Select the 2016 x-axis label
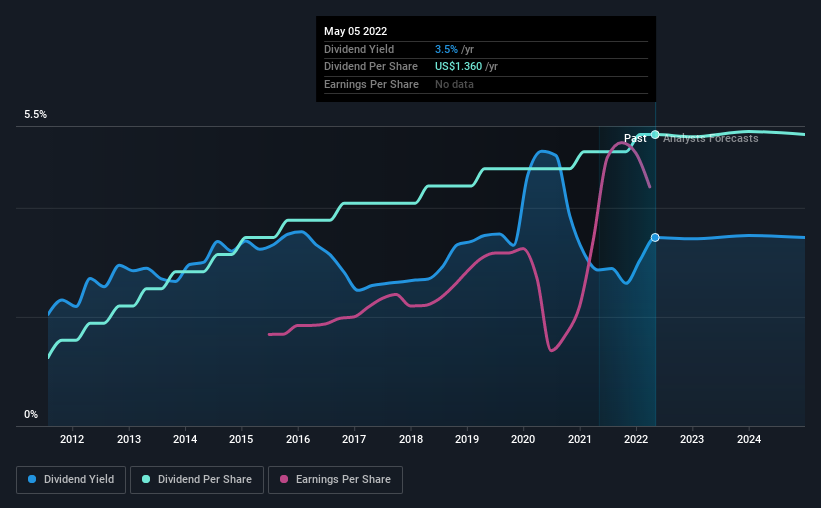The width and height of the screenshot is (821, 508). [x=298, y=439]
